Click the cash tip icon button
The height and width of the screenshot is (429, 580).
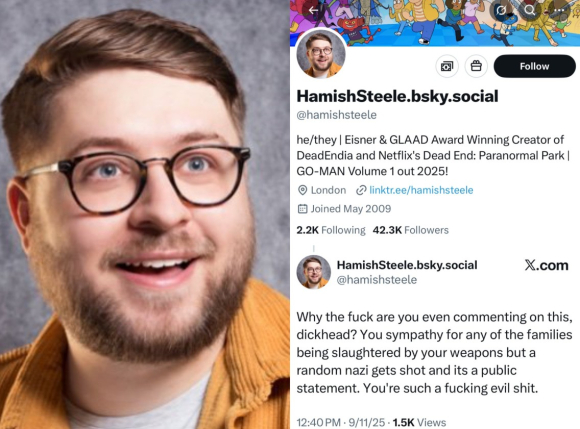447,66
